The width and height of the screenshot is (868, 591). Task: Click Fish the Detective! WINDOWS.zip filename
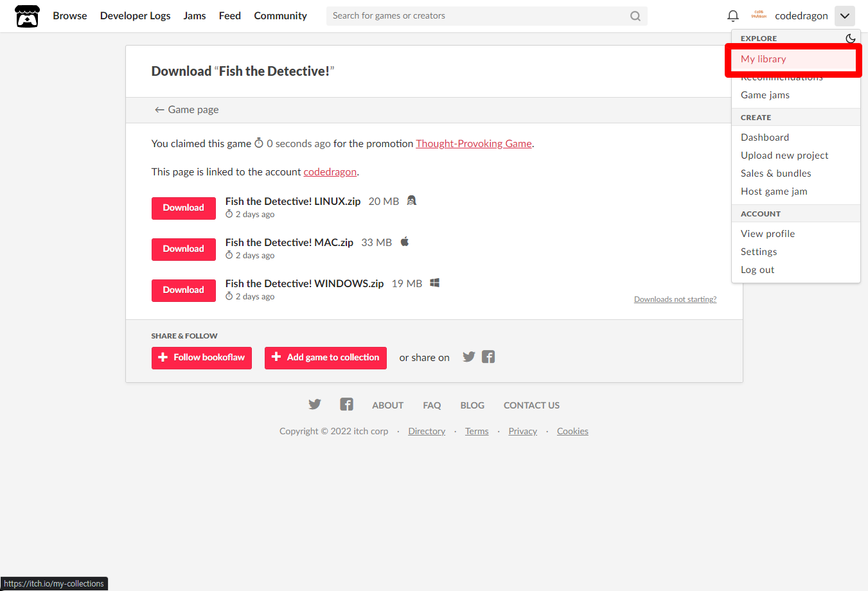coord(305,284)
